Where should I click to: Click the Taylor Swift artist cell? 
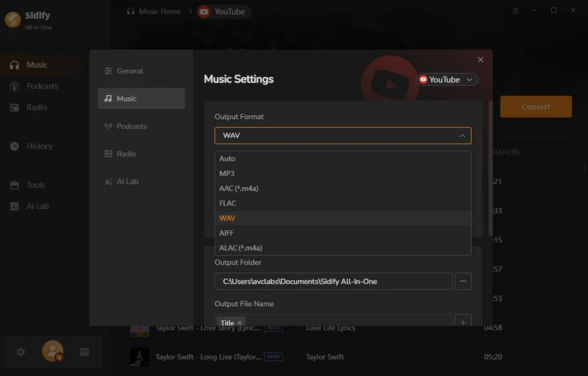[325, 358]
